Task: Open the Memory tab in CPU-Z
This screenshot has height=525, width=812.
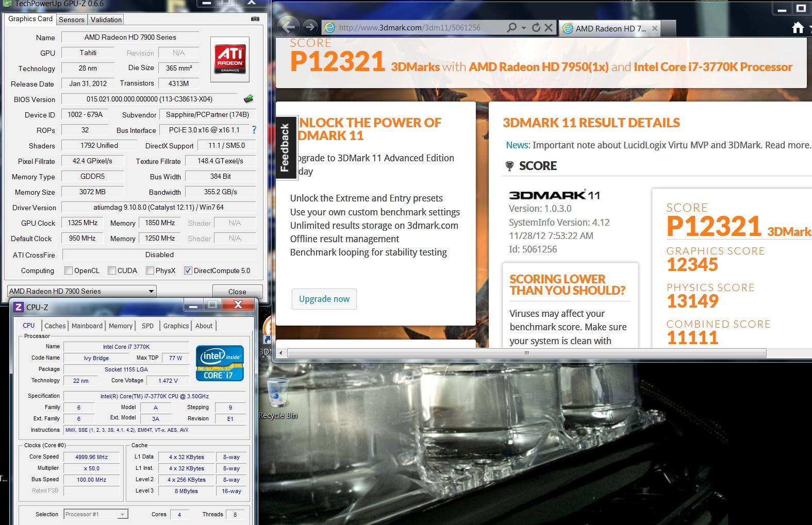Action: click(x=121, y=326)
